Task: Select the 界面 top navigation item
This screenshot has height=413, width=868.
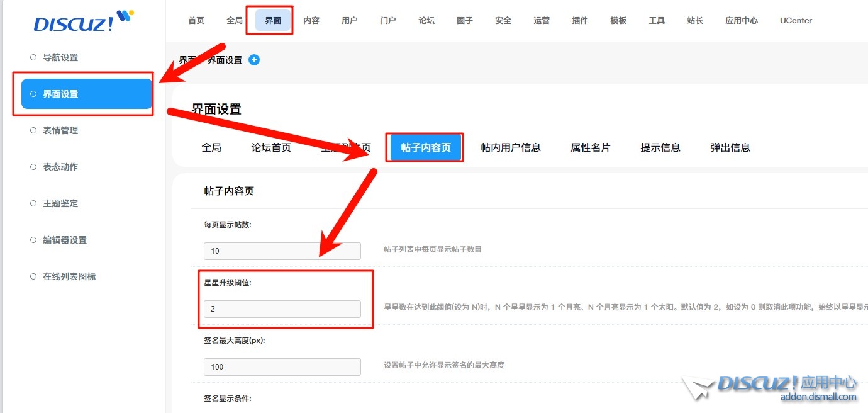Action: [273, 20]
